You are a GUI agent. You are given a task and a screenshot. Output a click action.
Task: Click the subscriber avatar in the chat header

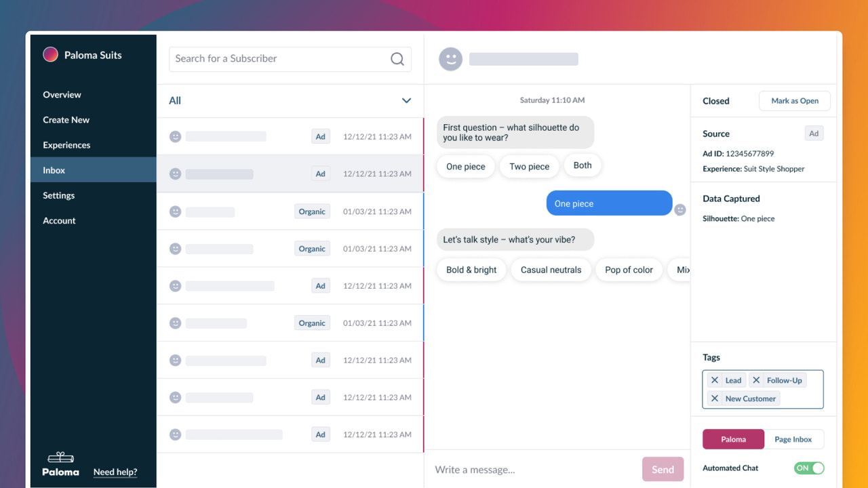(x=450, y=59)
